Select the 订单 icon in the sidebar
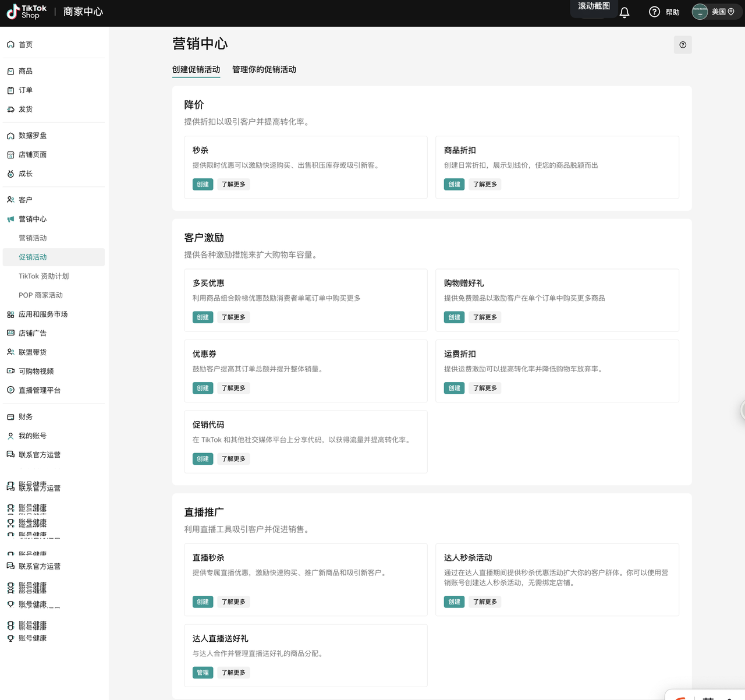745x700 pixels. pyautogui.click(x=24, y=90)
